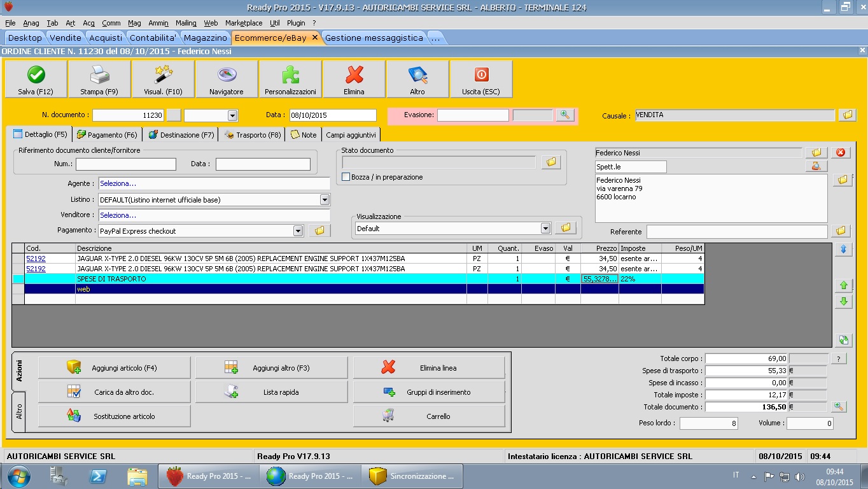Image resolution: width=868 pixels, height=489 pixels.
Task: Click the Referente input field
Action: click(x=736, y=232)
